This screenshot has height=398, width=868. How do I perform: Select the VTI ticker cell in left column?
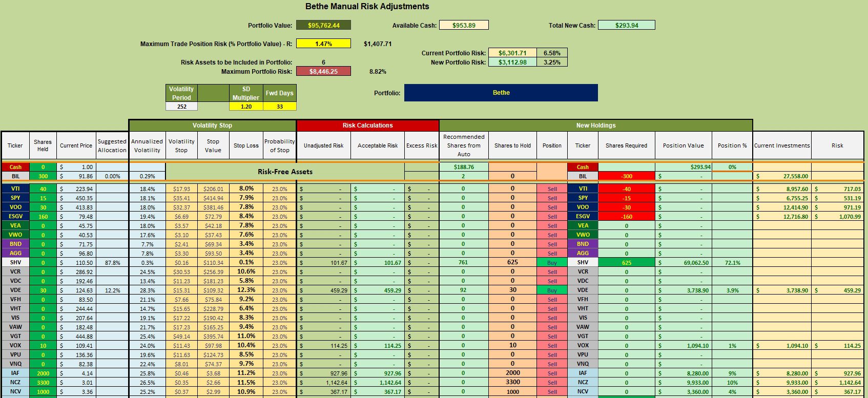[15, 189]
